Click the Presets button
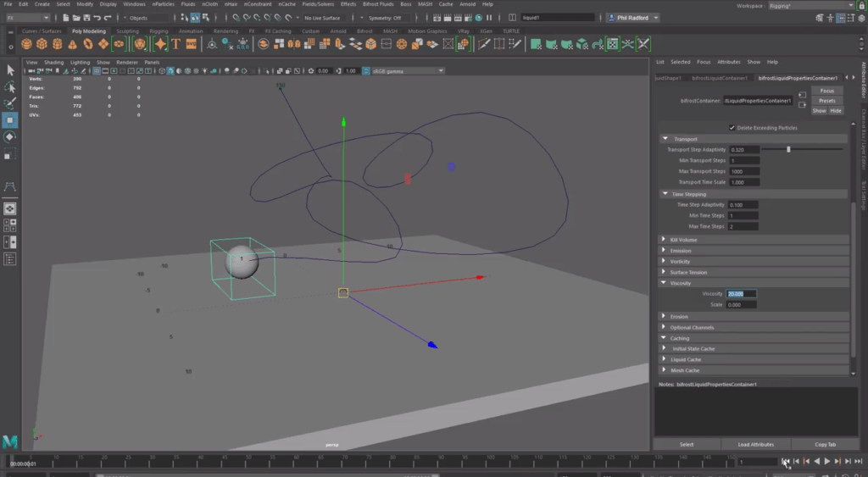The height and width of the screenshot is (477, 868). point(827,101)
